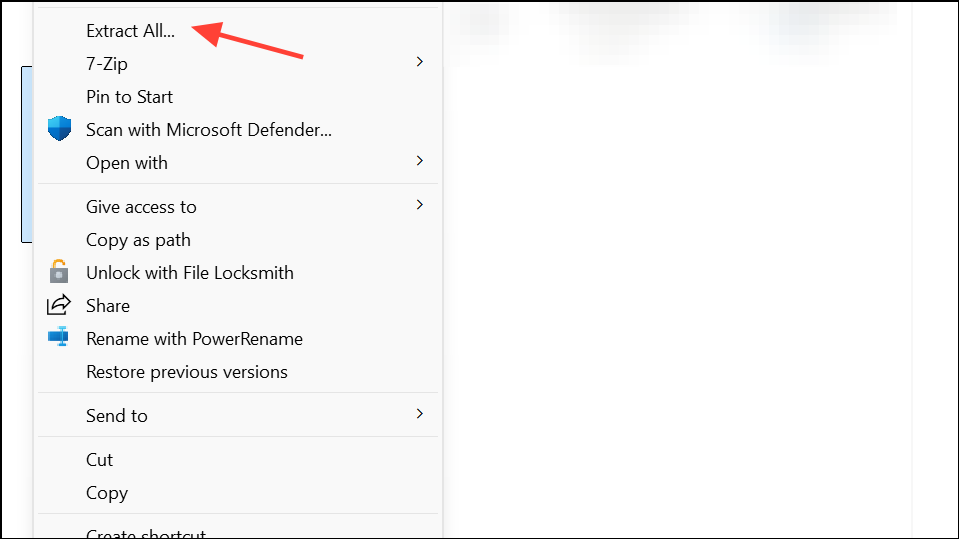Expand the 7-Zip submenu arrow
This screenshot has width=959, height=539.
pyautogui.click(x=420, y=62)
